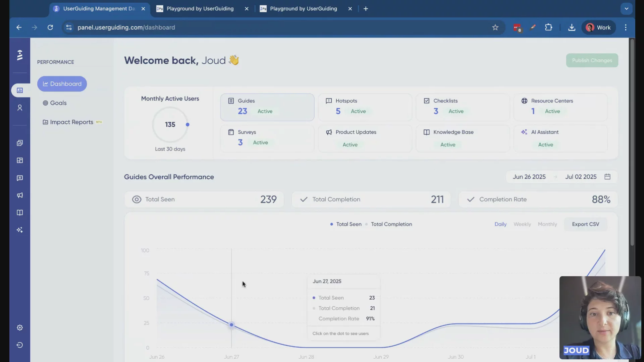The image size is (644, 362).
Task: Click the Completion Rate 88% stat
Action: point(538,199)
